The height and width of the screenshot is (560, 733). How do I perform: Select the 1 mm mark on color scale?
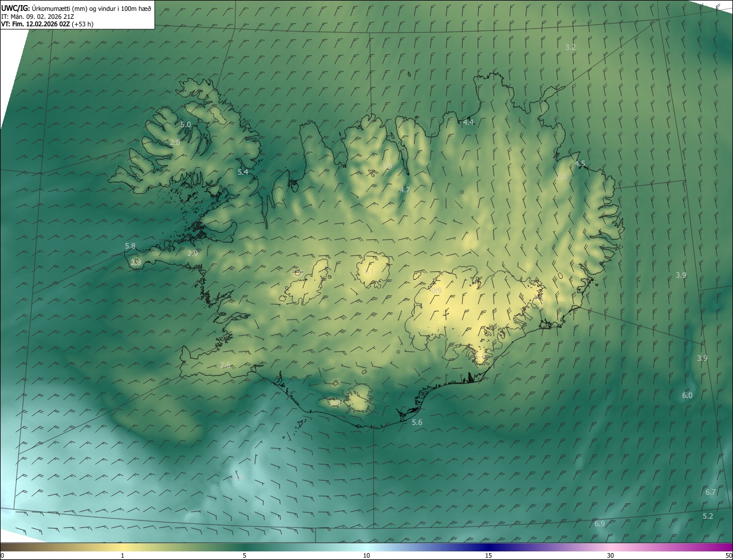123,555
